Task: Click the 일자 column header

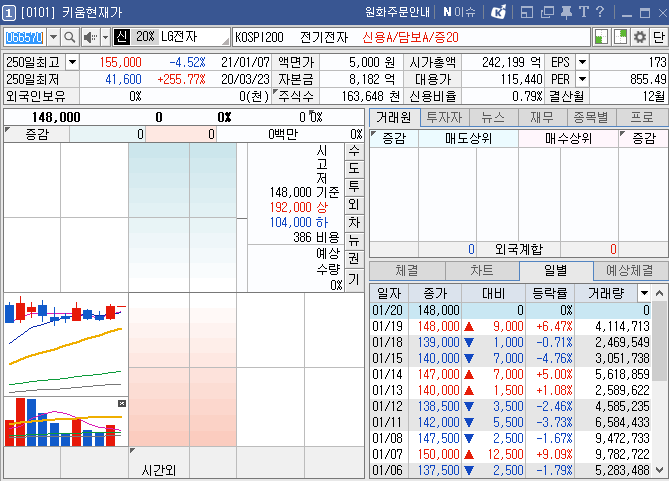Action: 389,293
